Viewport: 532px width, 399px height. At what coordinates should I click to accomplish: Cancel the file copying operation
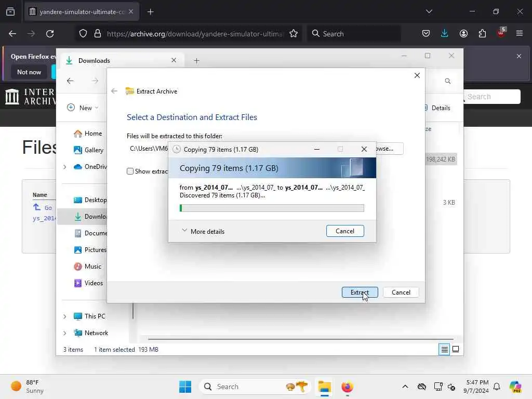tap(345, 231)
